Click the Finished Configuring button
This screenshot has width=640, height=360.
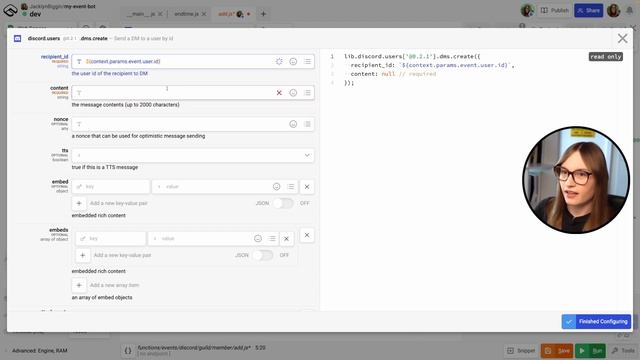coord(596,322)
